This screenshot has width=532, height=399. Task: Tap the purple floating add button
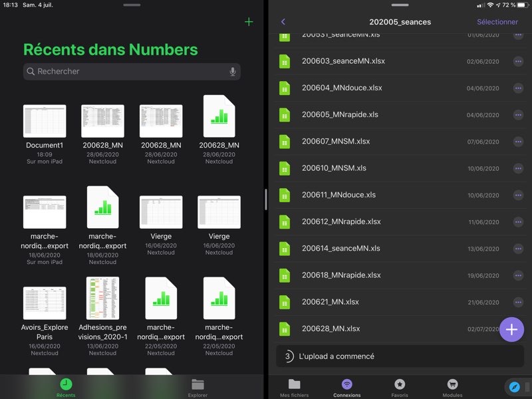(511, 329)
